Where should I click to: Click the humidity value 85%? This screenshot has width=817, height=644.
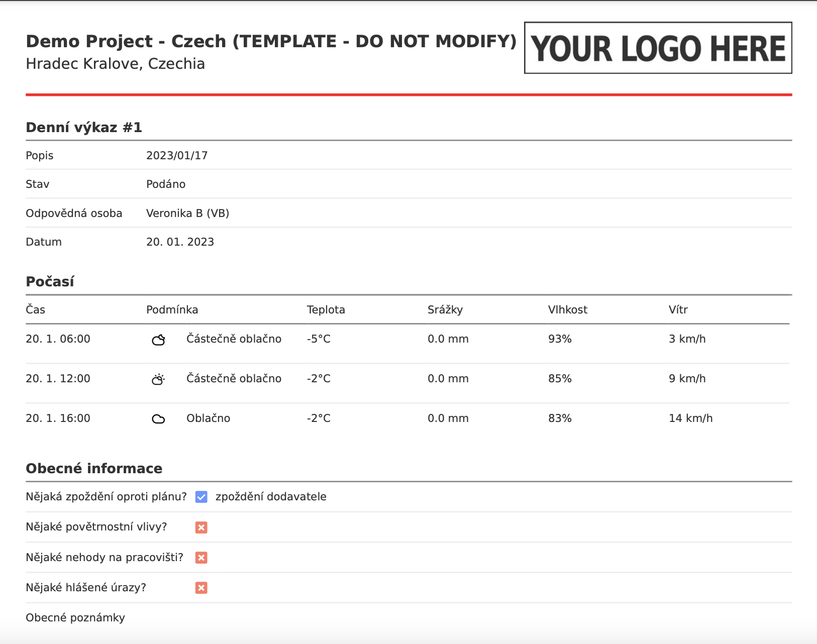560,379
